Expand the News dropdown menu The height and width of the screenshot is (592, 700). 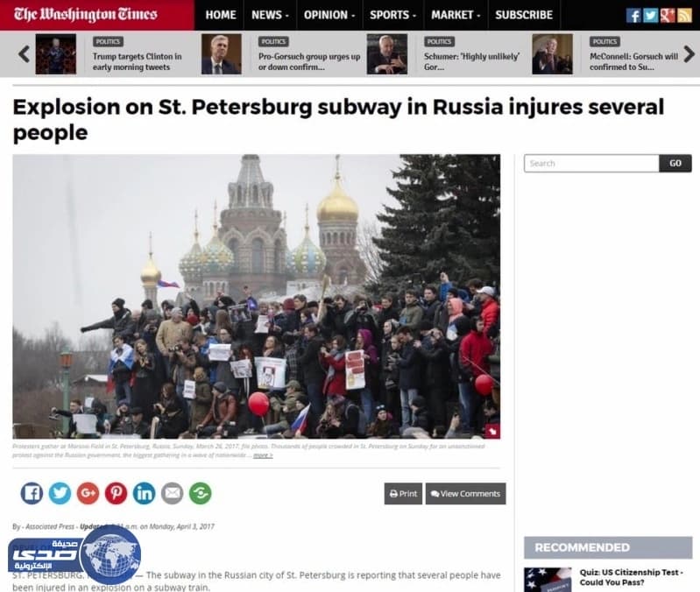click(270, 15)
